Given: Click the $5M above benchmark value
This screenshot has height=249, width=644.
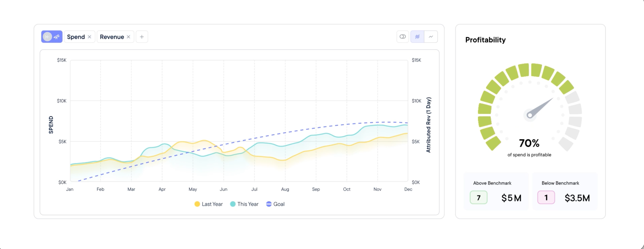Looking at the screenshot, I should (511, 198).
